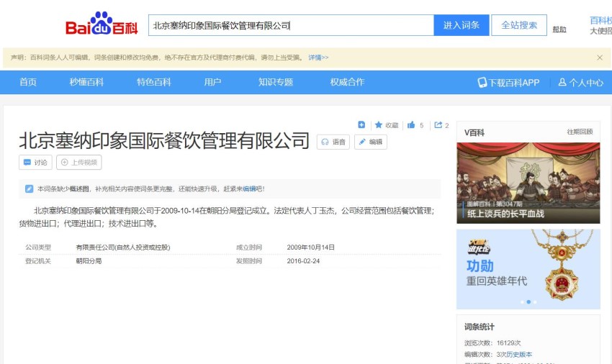Click the blue plus add icon
Viewport: 612px width, 364px height.
pos(361,125)
